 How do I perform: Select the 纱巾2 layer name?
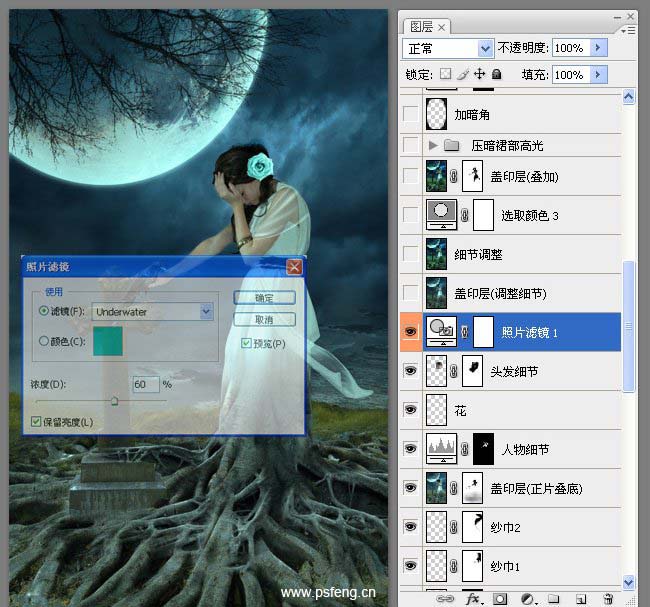tap(505, 527)
